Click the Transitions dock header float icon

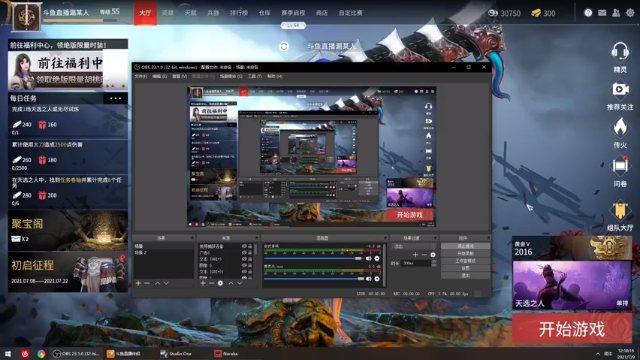coord(435,238)
